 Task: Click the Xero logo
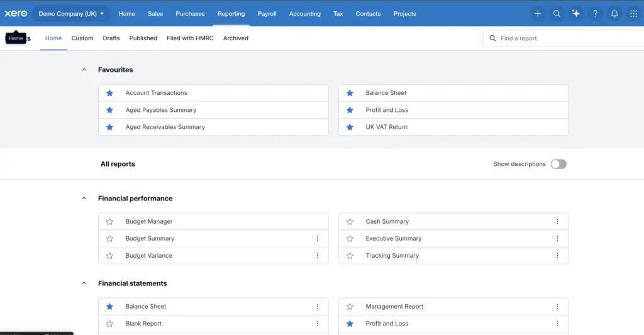[x=16, y=14]
